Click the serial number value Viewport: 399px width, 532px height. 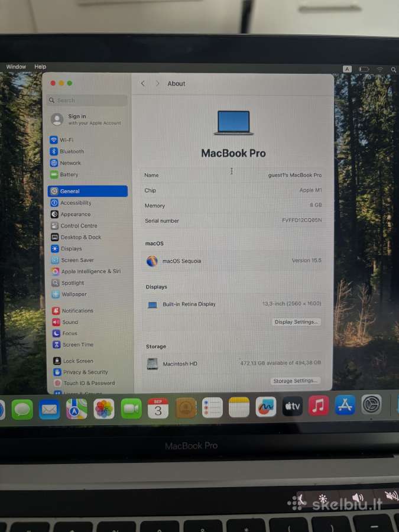tap(301, 220)
